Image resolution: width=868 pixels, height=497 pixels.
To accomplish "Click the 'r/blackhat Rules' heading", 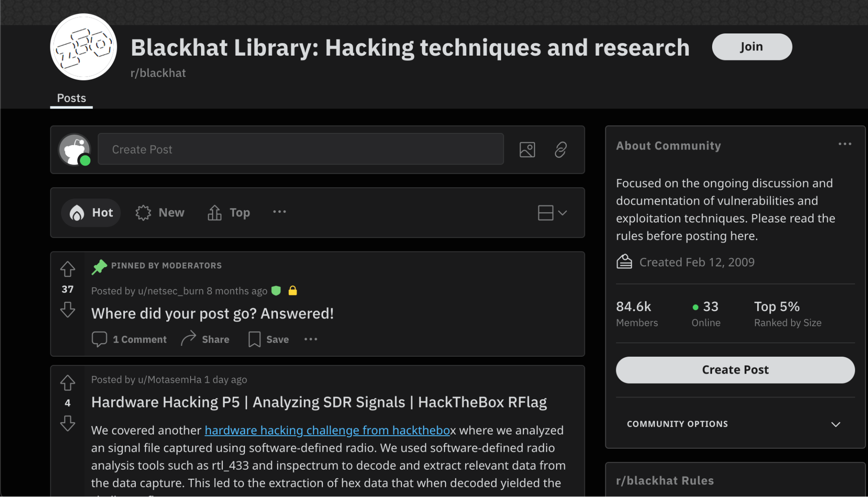I will pos(665,480).
